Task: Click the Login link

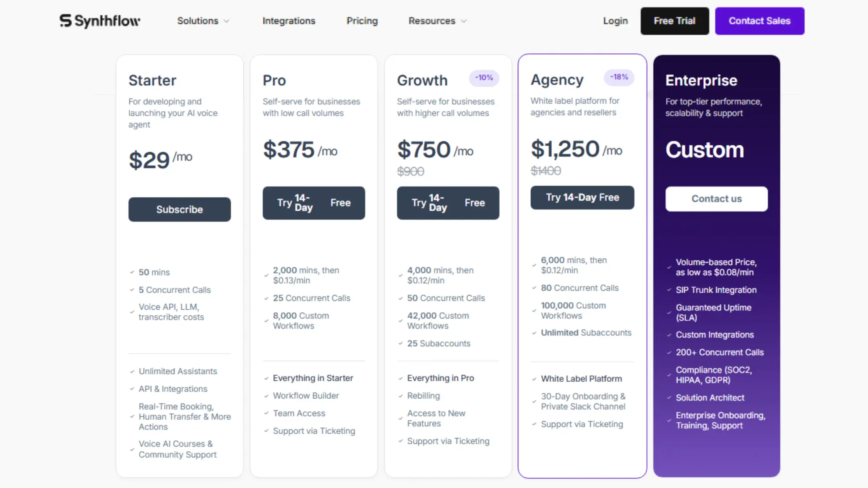Action: click(x=615, y=21)
